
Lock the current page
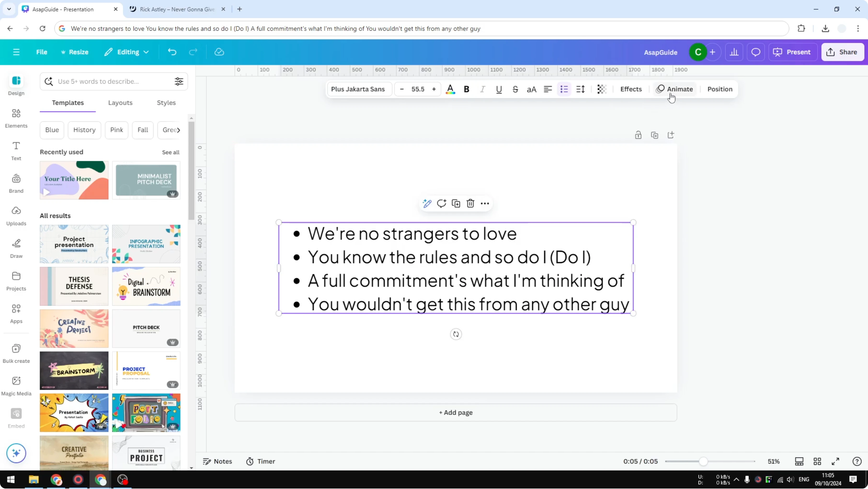coord(638,135)
